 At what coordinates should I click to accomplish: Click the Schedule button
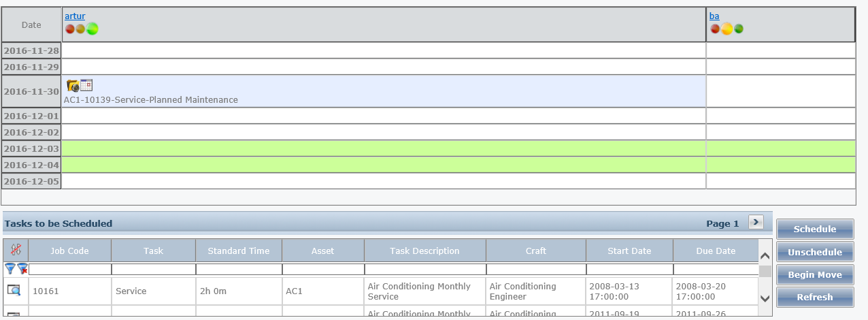(814, 229)
